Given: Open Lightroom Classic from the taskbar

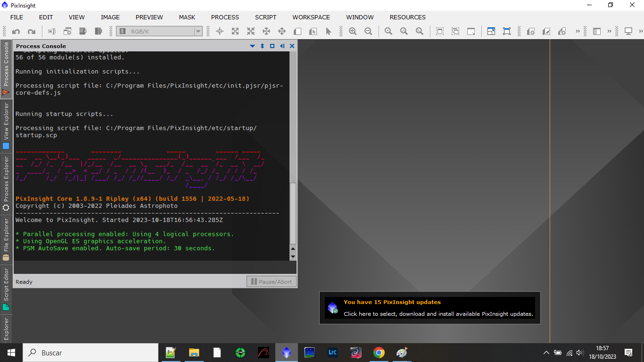Looking at the screenshot, I should coord(332,353).
